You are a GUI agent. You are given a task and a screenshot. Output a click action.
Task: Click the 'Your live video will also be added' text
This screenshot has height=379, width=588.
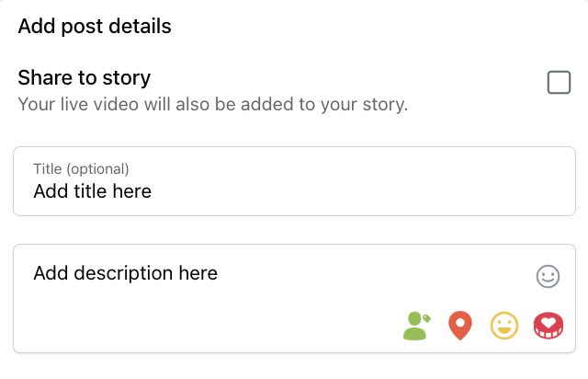[212, 105]
